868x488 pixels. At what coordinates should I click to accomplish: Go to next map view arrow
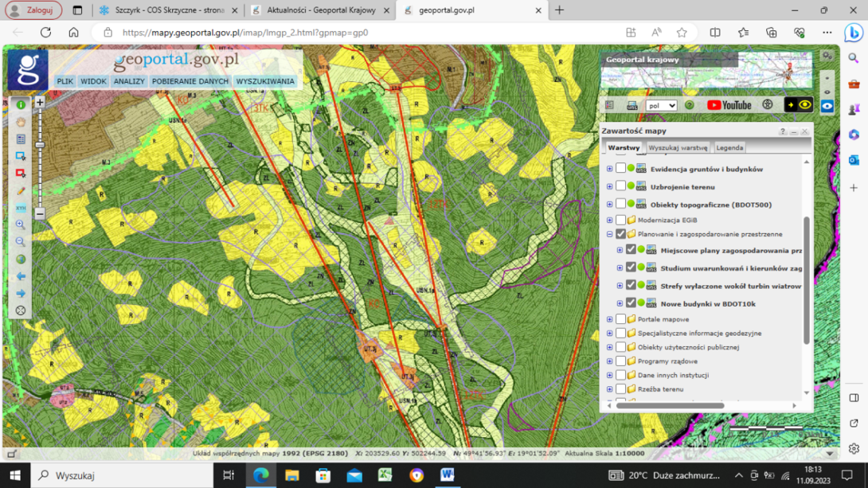21,293
